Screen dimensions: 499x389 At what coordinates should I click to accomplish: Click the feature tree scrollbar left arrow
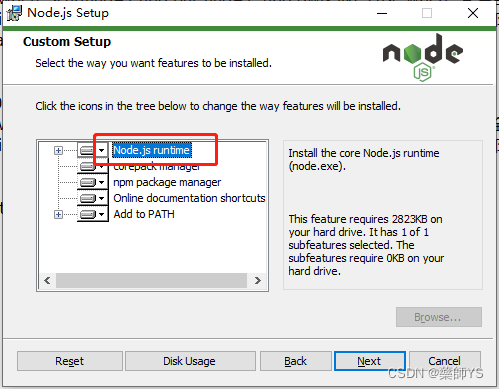point(47,280)
